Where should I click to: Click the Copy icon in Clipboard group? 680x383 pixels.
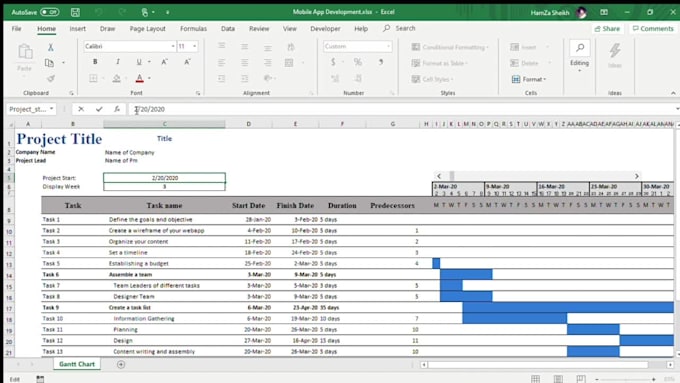tap(49, 63)
